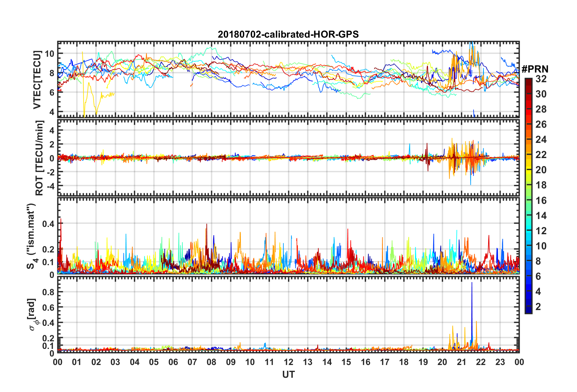
Task: Click colorbar tick label 14
Action: click(x=541, y=216)
